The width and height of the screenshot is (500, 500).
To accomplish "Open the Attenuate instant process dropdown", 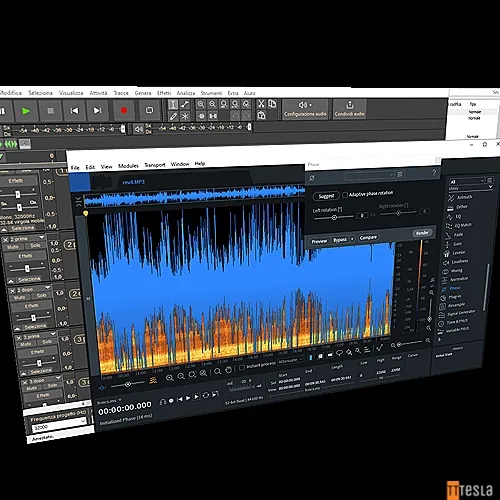I will (291, 360).
